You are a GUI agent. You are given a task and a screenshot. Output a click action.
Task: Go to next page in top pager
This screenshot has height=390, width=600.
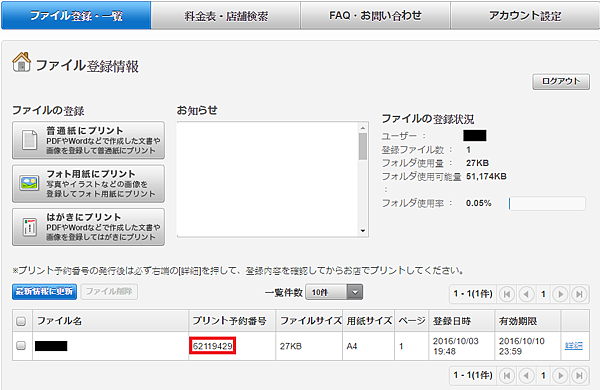click(x=560, y=294)
